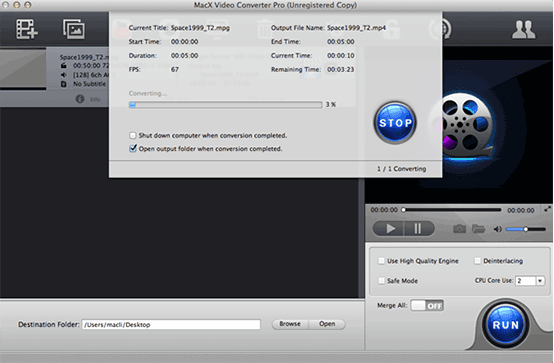Viewport: 554px width, 363px height.
Task: Click the two-person users icon in toolbar
Action: coord(524,29)
